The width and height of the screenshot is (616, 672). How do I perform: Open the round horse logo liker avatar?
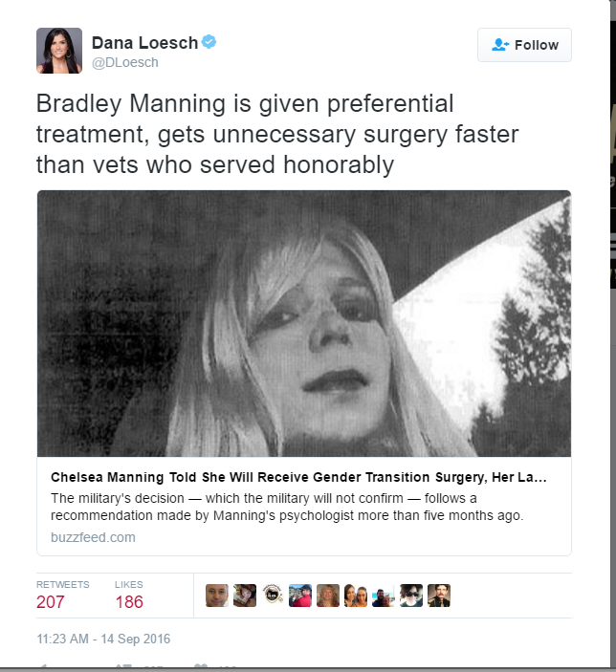[x=273, y=596]
